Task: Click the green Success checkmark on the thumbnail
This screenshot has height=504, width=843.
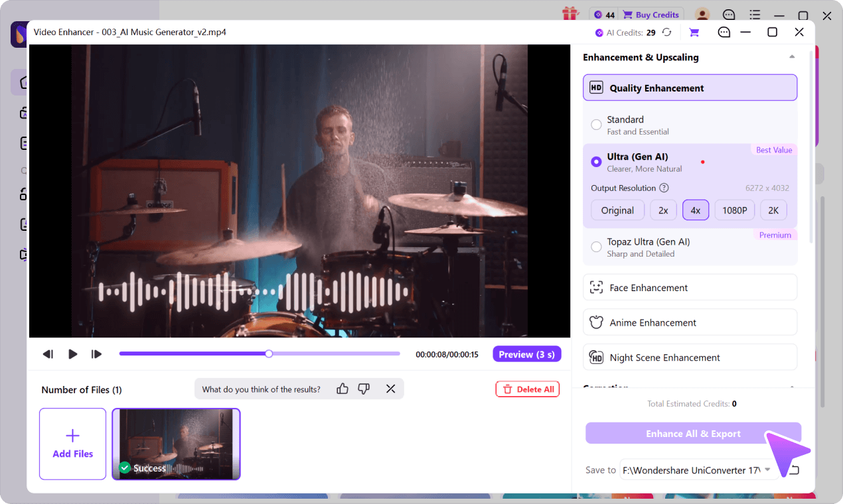Action: [125, 468]
